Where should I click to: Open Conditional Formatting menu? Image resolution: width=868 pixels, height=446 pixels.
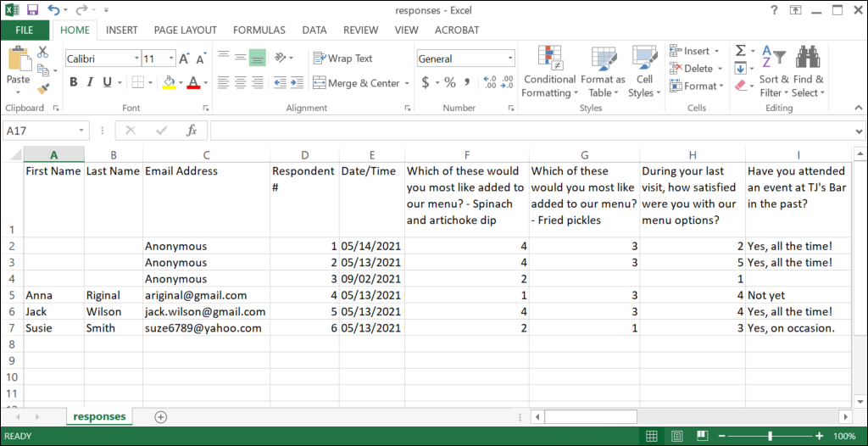[x=549, y=72]
